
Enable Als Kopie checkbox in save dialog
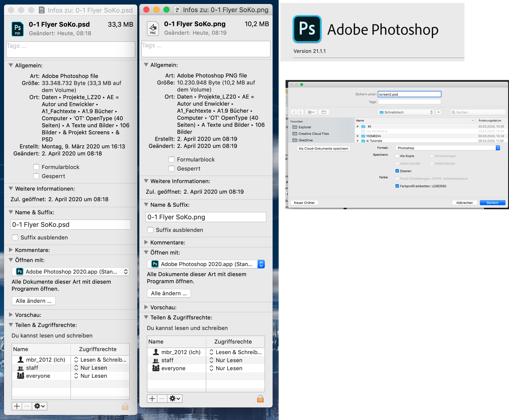tap(397, 156)
